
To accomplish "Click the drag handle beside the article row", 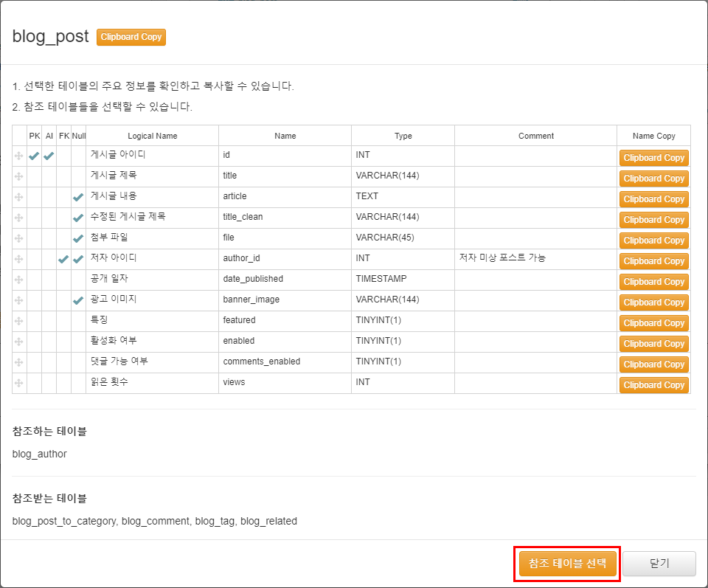I will click(x=19, y=198).
